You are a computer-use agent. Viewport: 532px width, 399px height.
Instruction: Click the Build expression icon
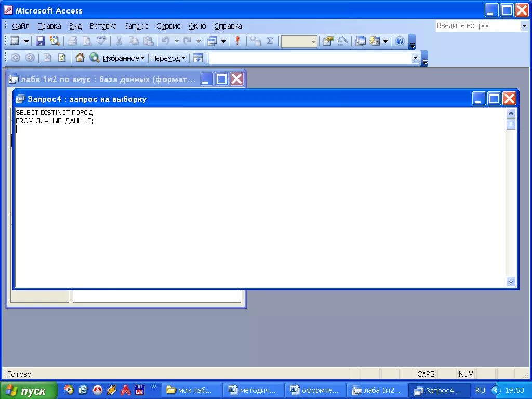tap(343, 41)
